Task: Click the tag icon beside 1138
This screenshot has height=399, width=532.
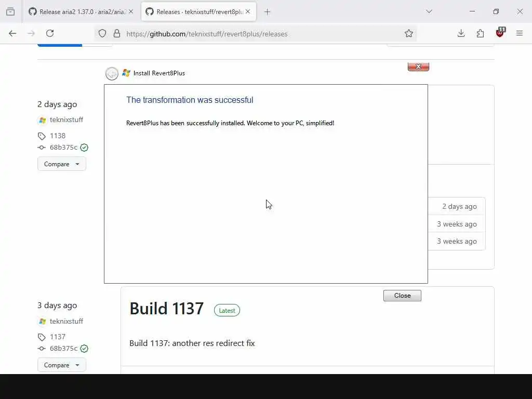Action: (42, 136)
